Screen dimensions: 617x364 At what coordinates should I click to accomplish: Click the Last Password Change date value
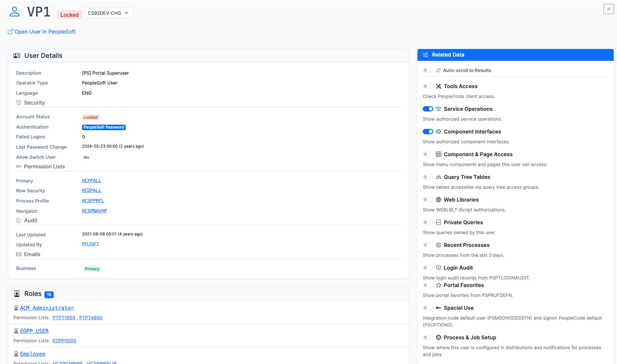[113, 146]
